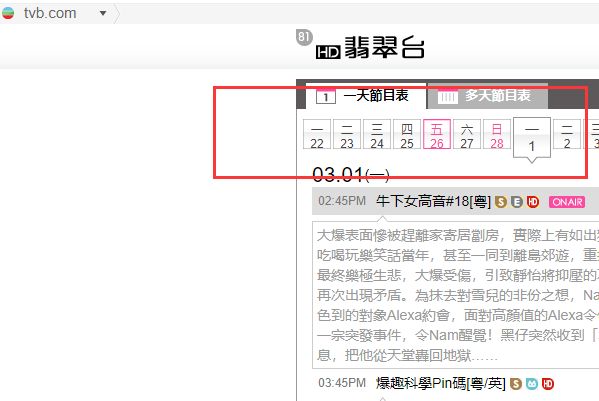This screenshot has height=401, width=599.
Task: Select Friday 26 in the date strip
Action: point(437,134)
